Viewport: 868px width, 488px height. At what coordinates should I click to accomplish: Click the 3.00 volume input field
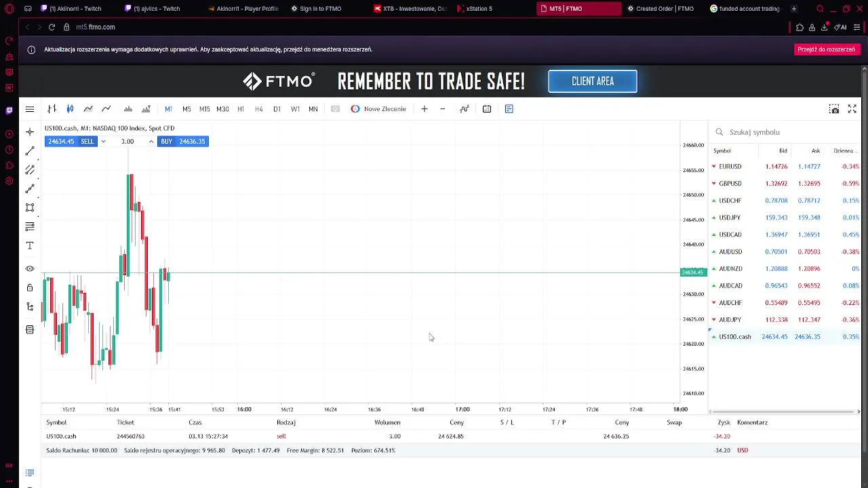[x=127, y=141]
